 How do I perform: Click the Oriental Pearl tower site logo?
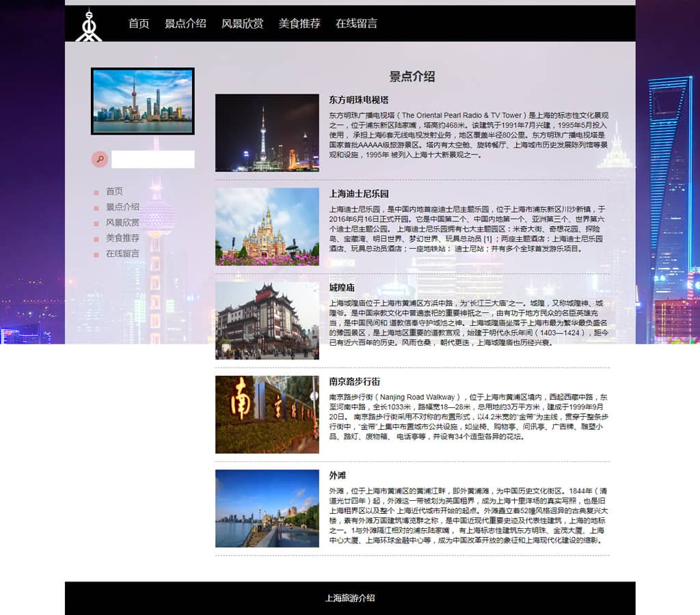tap(88, 25)
